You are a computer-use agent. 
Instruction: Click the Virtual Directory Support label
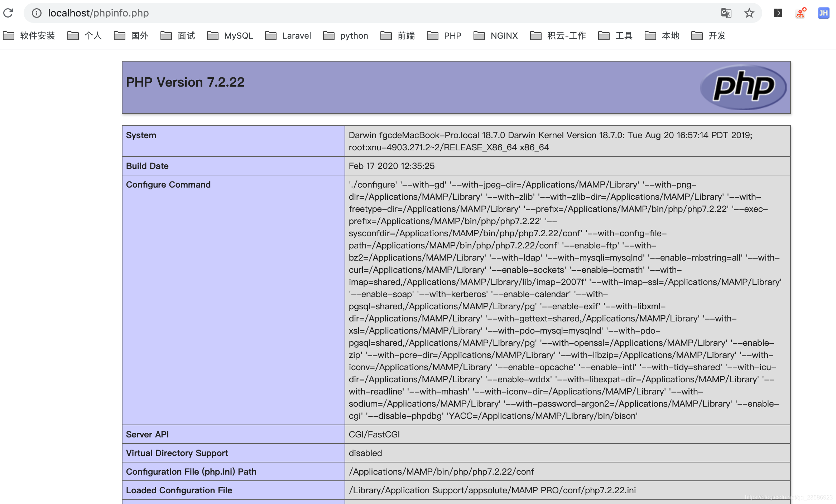(x=177, y=453)
